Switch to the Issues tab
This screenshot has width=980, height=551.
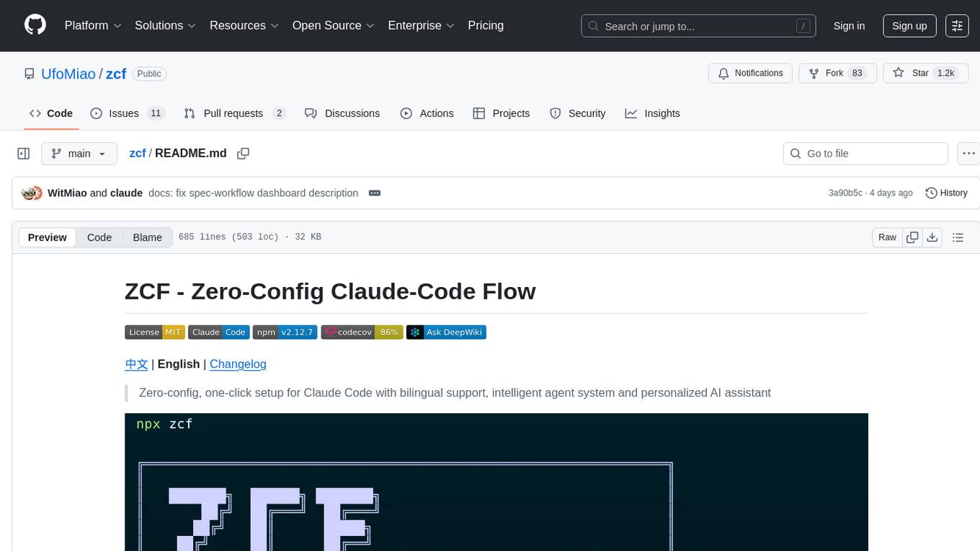tap(128, 113)
